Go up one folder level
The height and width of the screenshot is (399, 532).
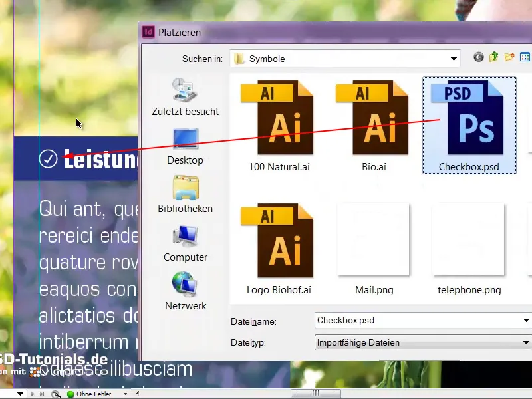pyautogui.click(x=494, y=57)
